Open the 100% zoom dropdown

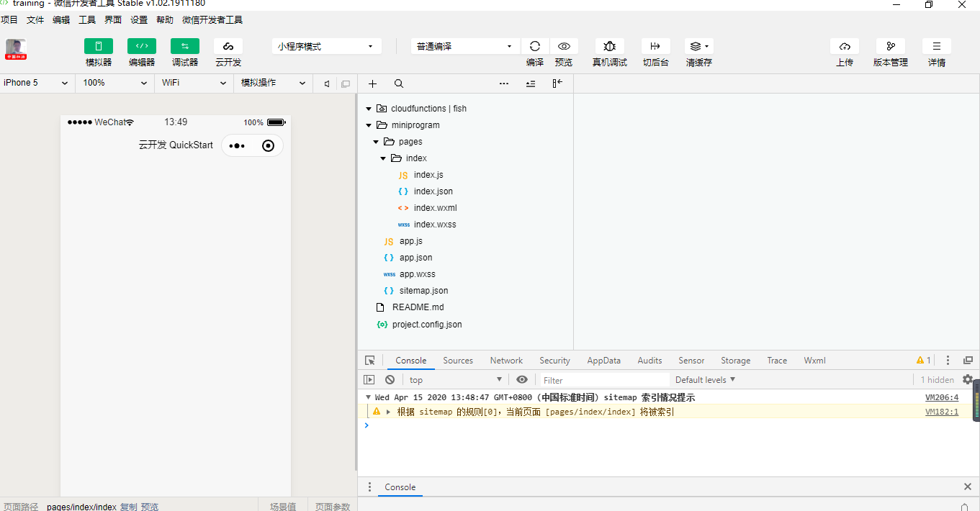[114, 83]
